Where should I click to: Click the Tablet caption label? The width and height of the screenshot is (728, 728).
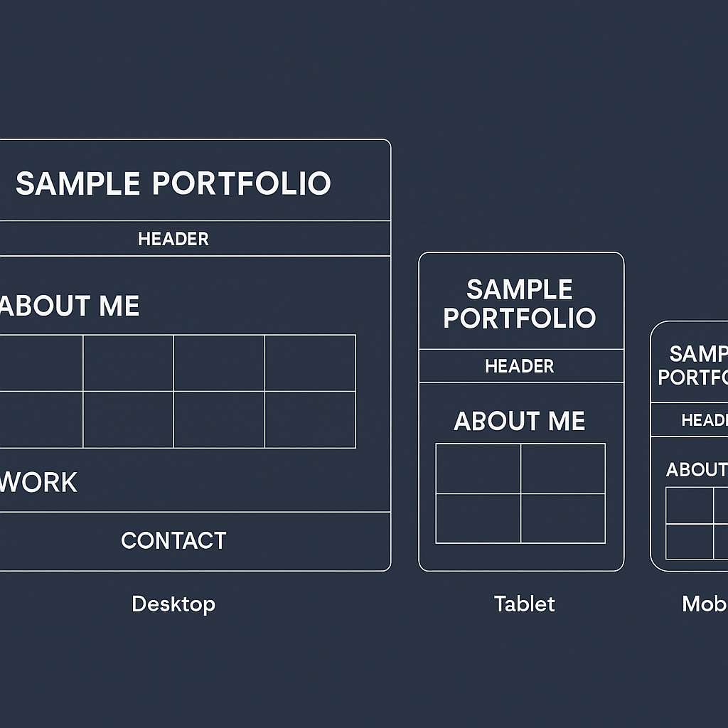click(525, 604)
